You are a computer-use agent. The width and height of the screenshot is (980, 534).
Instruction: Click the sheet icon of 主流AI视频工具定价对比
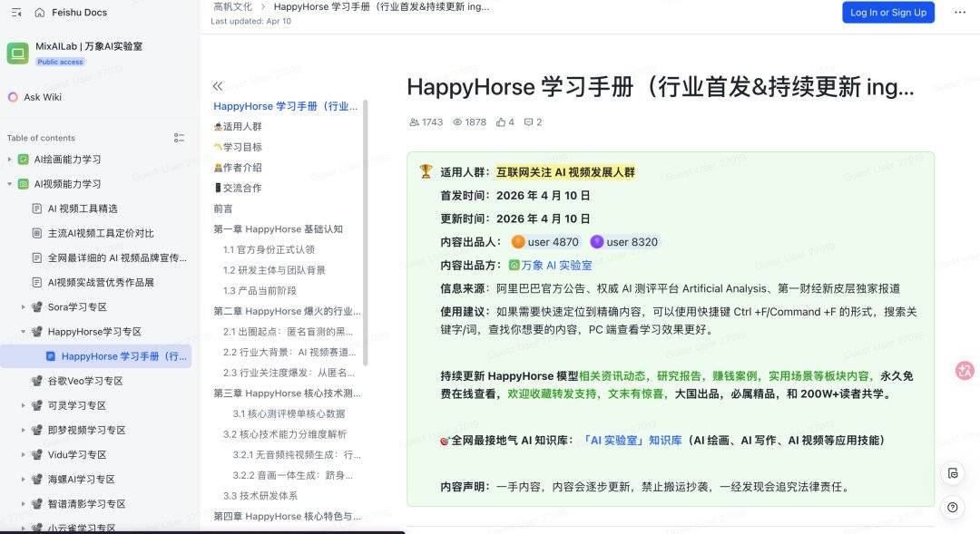37,233
